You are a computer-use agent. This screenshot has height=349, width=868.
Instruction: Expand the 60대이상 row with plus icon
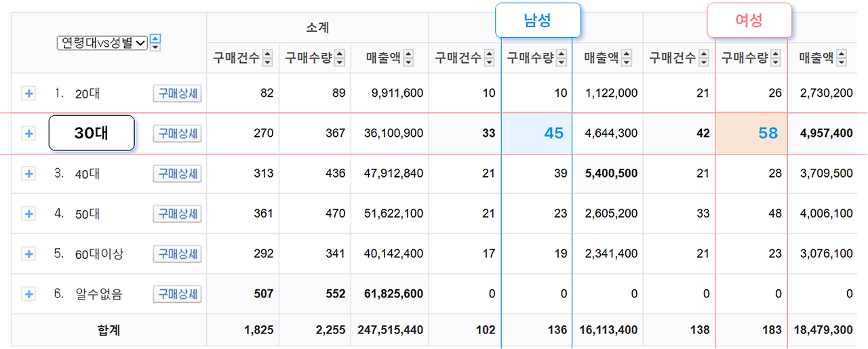28,253
